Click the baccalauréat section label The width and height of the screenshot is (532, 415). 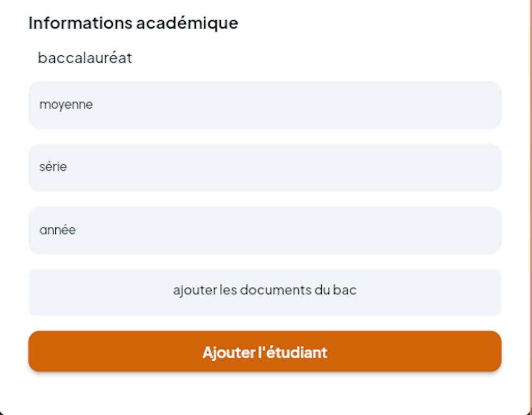85,57
